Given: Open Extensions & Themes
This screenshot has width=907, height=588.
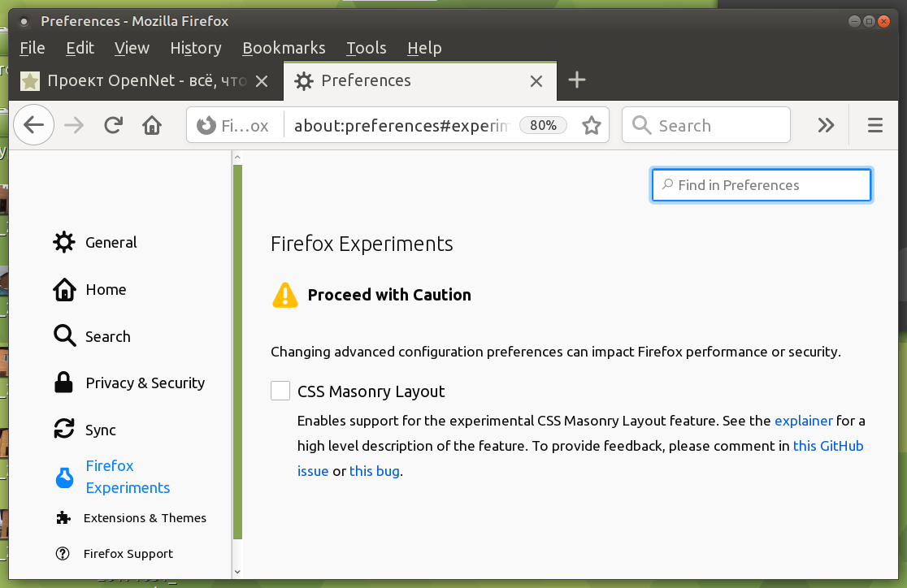Looking at the screenshot, I should coord(145,518).
